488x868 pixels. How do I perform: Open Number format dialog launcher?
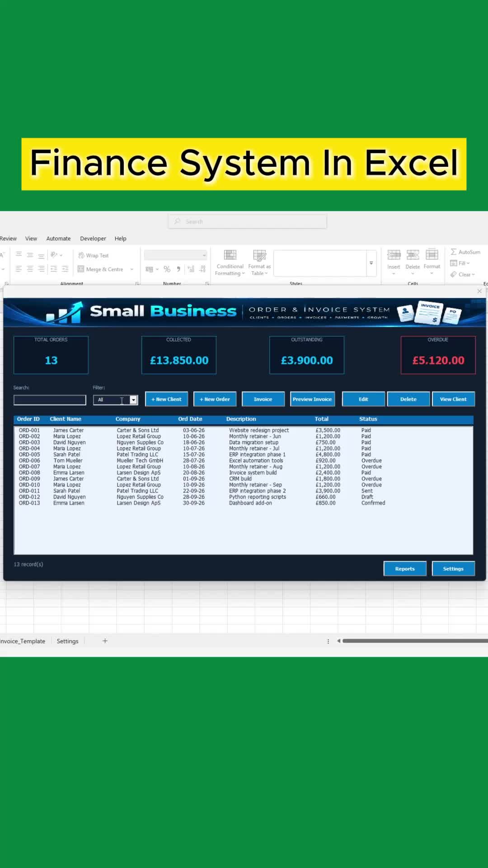point(207,283)
